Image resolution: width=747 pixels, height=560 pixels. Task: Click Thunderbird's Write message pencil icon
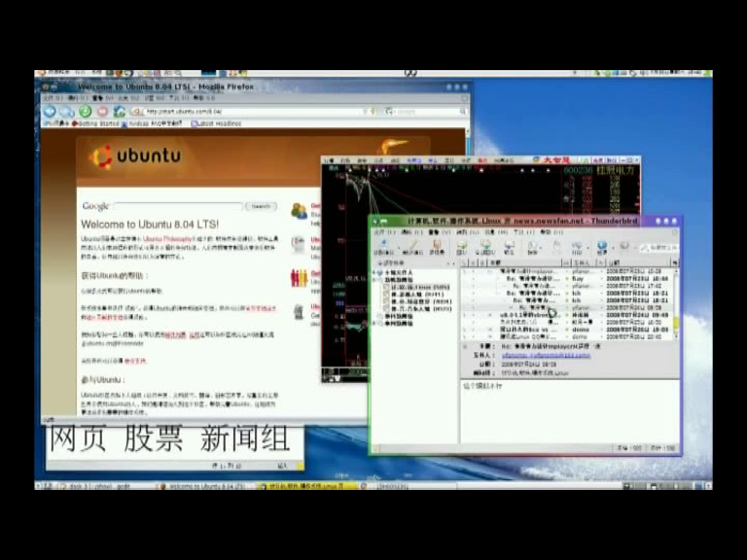(x=412, y=247)
